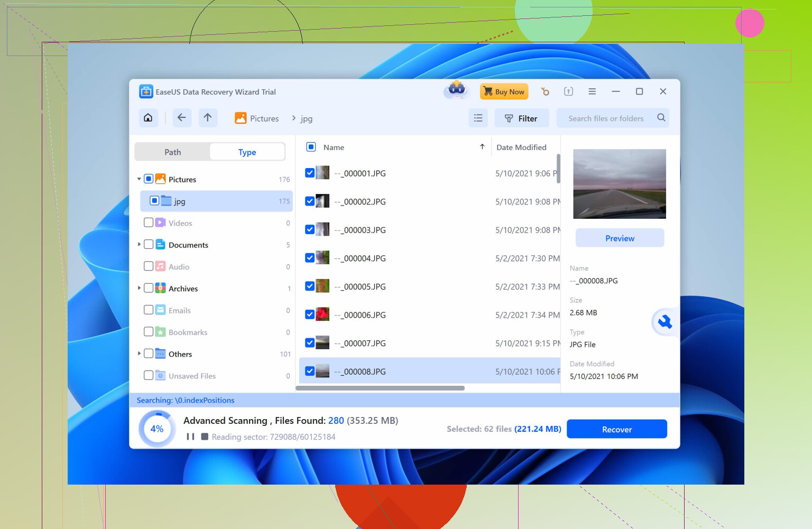
Task: Navigate back with the left arrow
Action: [x=181, y=118]
